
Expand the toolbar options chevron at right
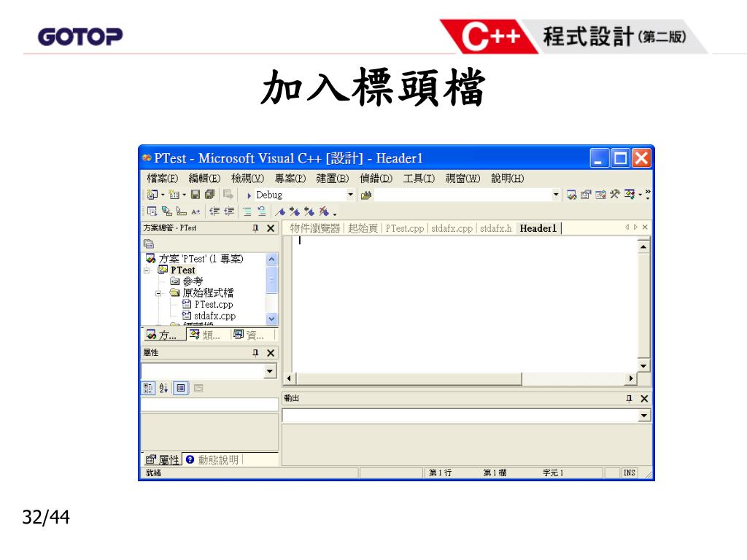tap(648, 194)
